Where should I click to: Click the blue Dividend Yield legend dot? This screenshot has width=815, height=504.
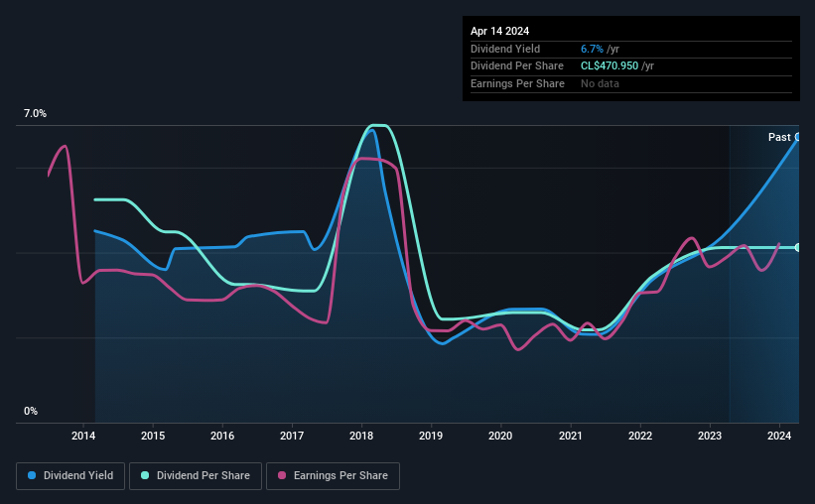pos(32,475)
